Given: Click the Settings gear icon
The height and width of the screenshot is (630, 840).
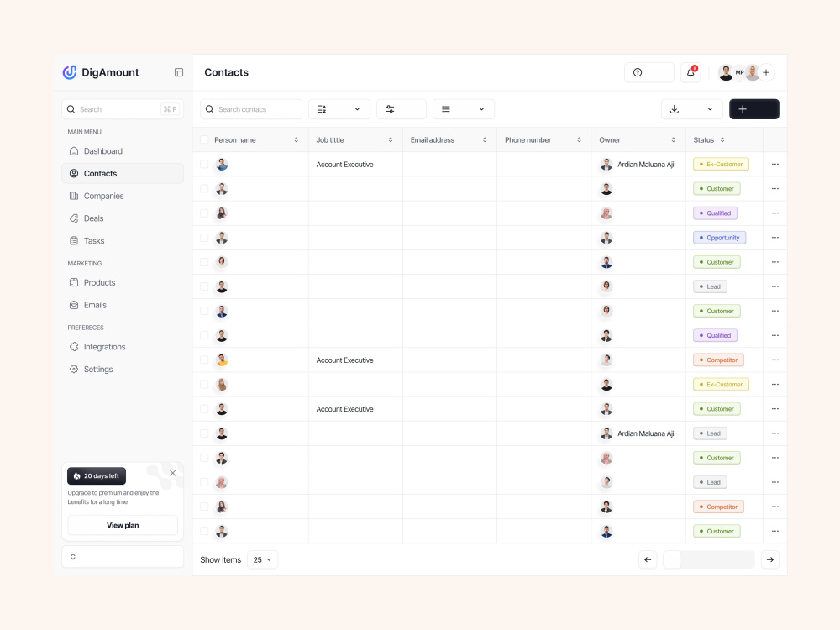Looking at the screenshot, I should point(74,370).
